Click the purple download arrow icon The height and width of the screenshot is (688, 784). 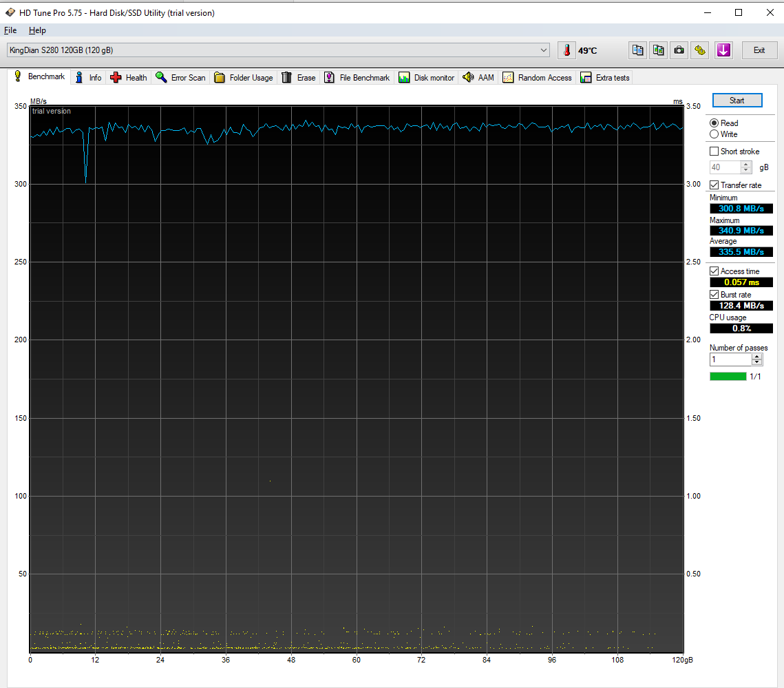click(723, 50)
